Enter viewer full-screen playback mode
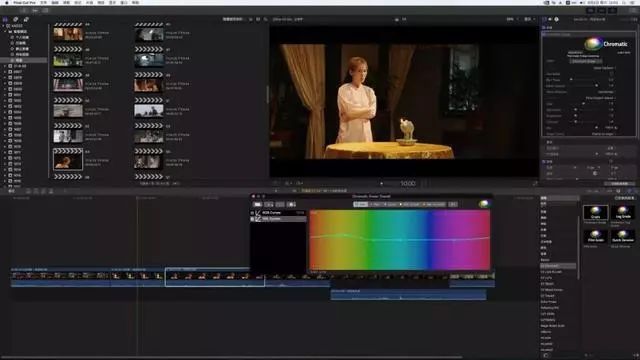This screenshot has height=360, width=640. pyautogui.click(x=535, y=184)
